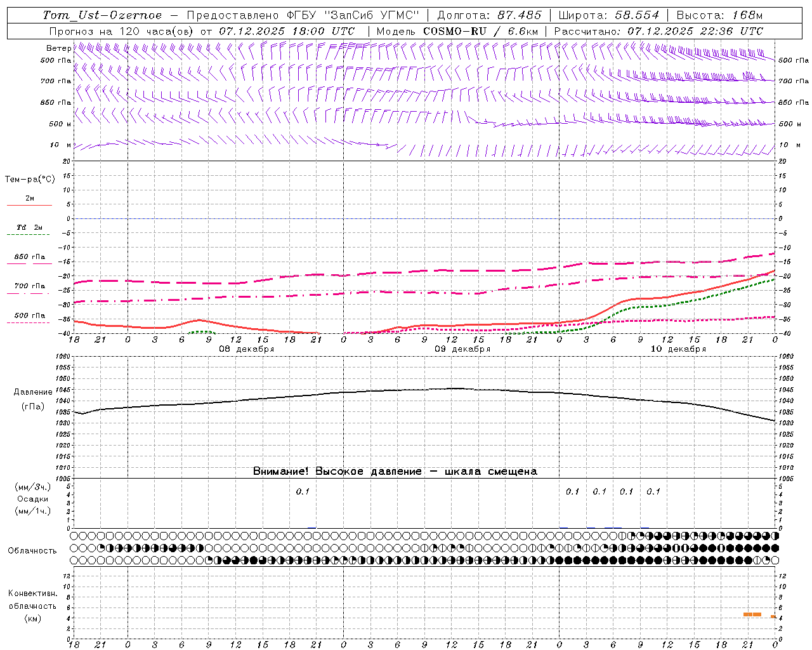Click the model name COSMO-RU / 6.6км

pyautogui.click(x=480, y=31)
